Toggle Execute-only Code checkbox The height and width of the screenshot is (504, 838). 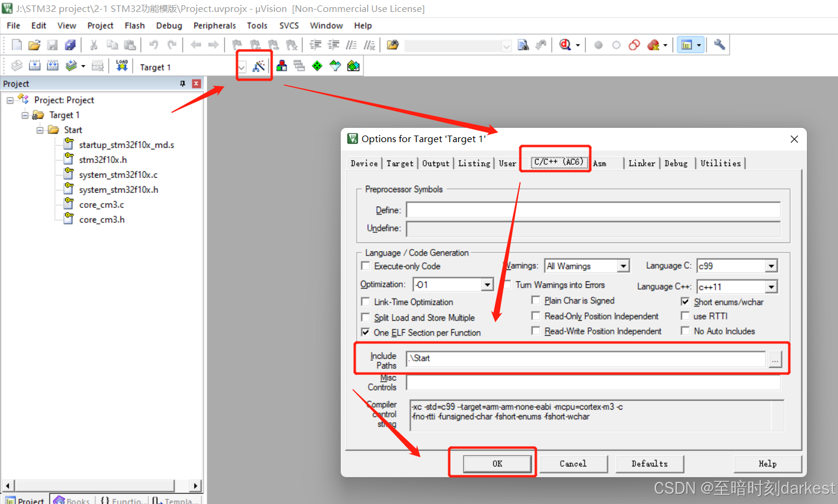(366, 266)
